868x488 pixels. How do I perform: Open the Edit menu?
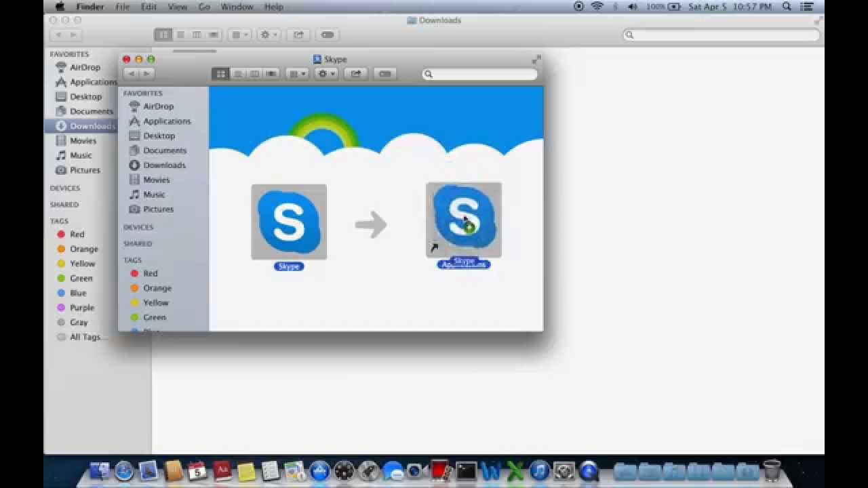coord(149,7)
